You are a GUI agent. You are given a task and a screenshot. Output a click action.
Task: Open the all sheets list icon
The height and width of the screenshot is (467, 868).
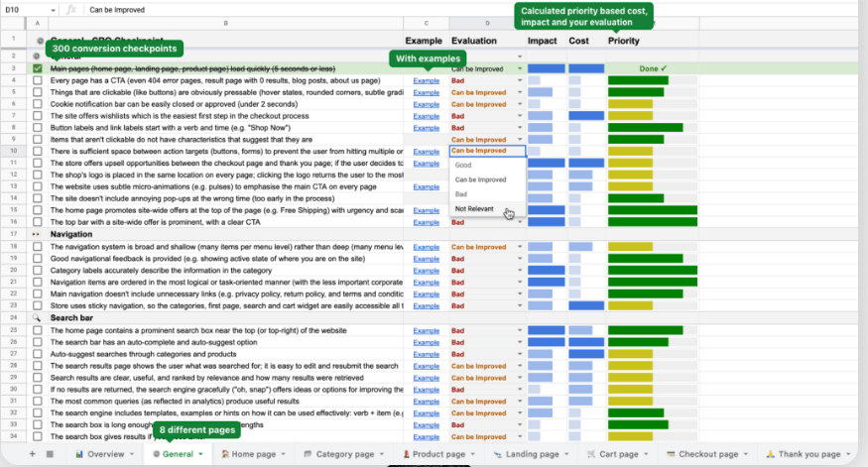pos(50,454)
